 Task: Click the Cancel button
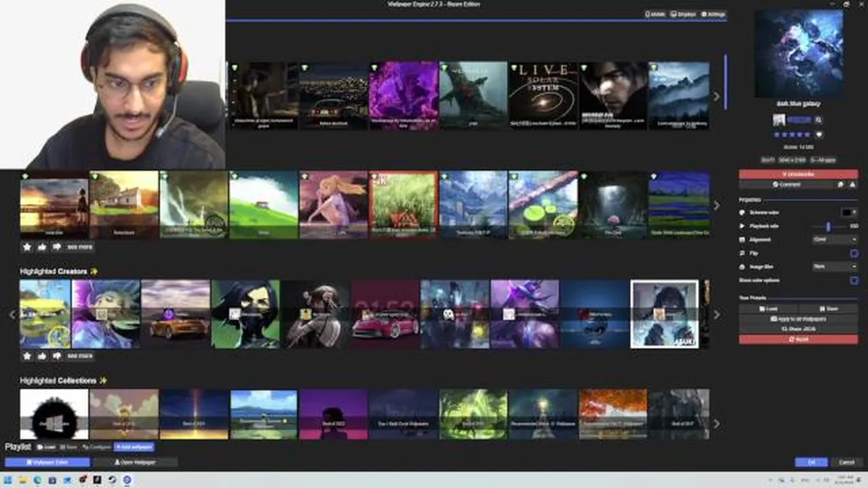point(847,462)
